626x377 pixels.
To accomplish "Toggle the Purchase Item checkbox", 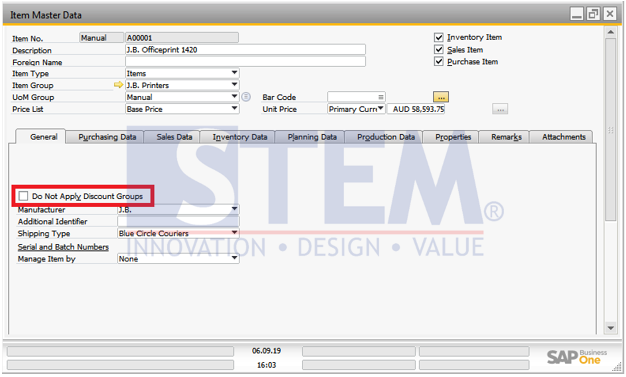I will pyautogui.click(x=439, y=62).
